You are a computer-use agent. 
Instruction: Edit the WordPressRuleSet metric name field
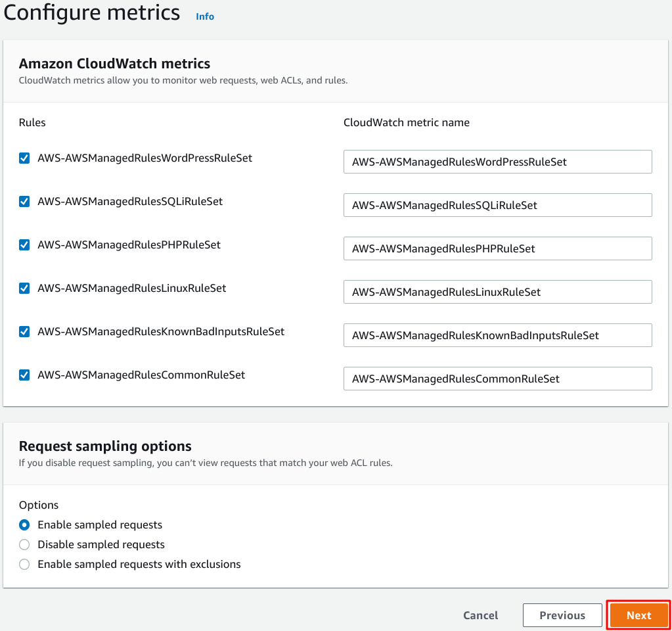(x=497, y=162)
